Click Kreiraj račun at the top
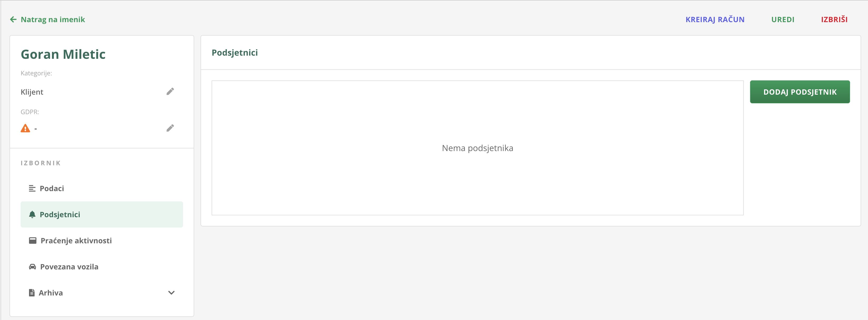This screenshot has width=868, height=320. pos(715,20)
